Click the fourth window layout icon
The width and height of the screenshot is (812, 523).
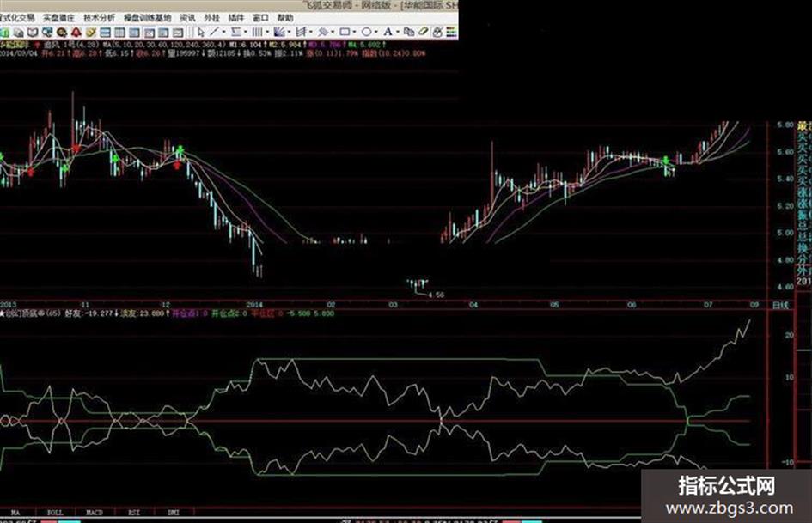click(x=150, y=33)
